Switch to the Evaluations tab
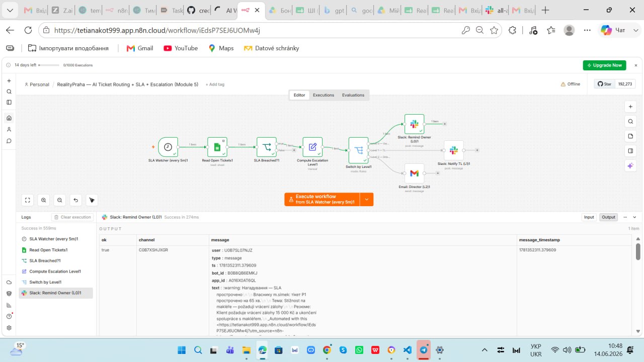Viewport: 644px width, 362px height. pyautogui.click(x=353, y=95)
